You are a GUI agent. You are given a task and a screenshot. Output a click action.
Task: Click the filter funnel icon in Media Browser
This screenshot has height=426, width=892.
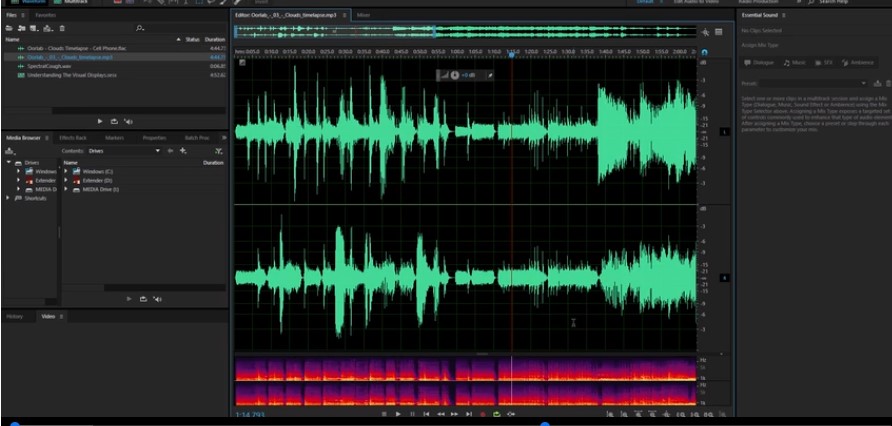[218, 151]
